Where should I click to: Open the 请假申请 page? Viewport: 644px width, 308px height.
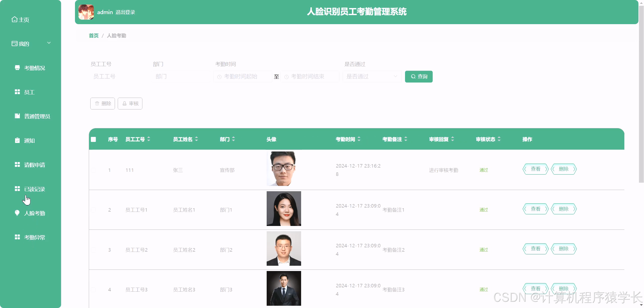(x=34, y=165)
